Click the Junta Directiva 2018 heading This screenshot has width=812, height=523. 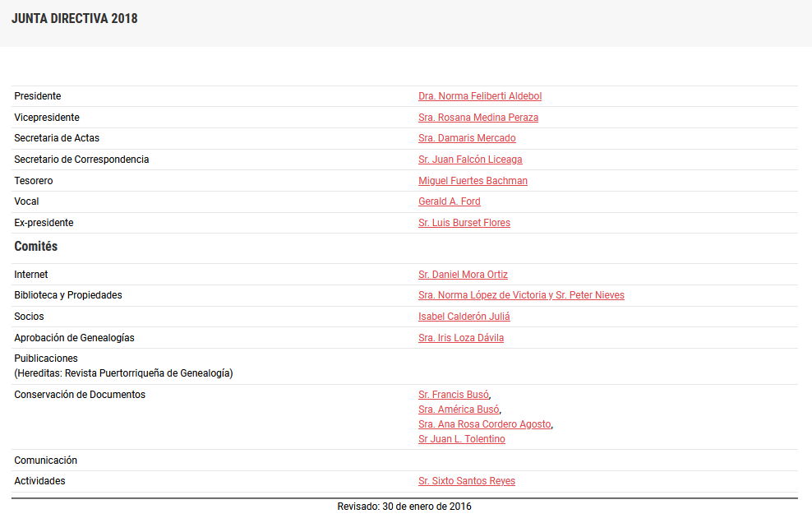(x=75, y=19)
